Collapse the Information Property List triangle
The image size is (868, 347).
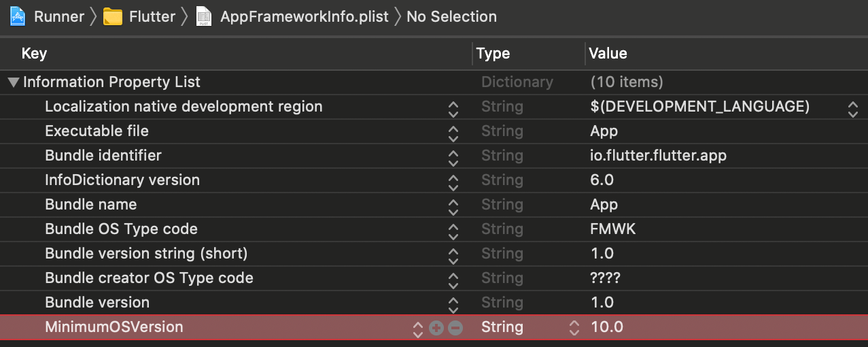click(13, 82)
